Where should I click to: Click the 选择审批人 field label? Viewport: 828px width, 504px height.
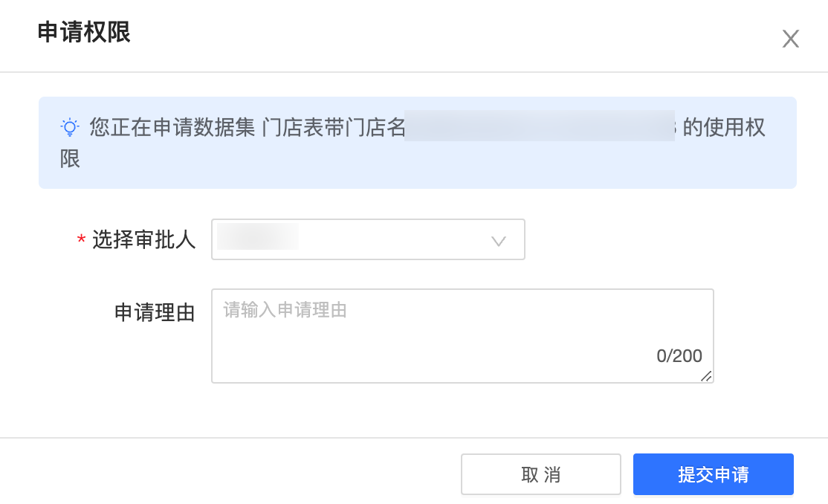coord(143,239)
